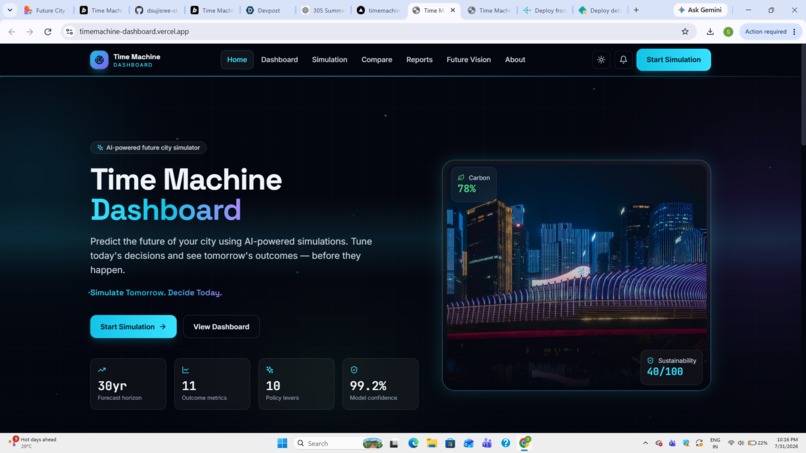Open Microsoft Store from taskbar
Image resolution: width=806 pixels, height=453 pixels.
click(450, 443)
